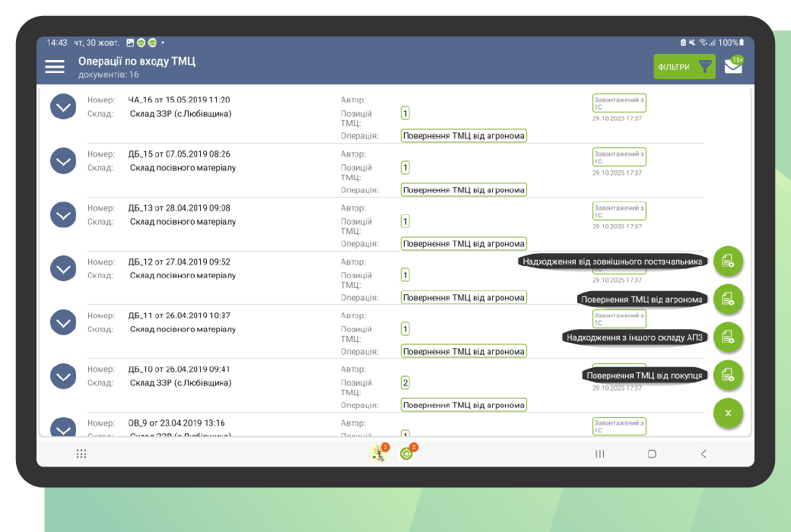The height and width of the screenshot is (532, 791).
Task: Expand document ДБ_13 row chevron
Action: point(63,214)
